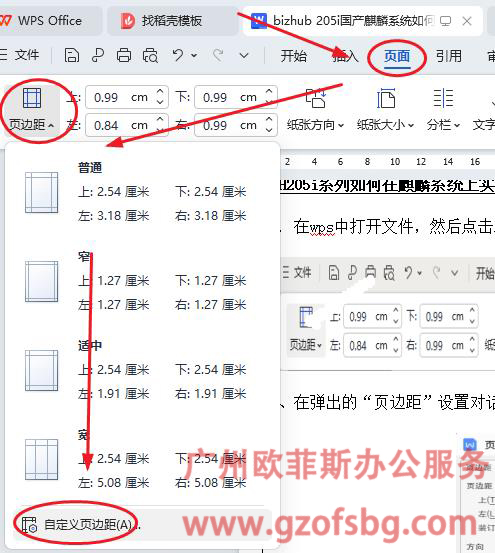Select the 宽 margin preset
The image size is (495, 553).
(x=143, y=458)
